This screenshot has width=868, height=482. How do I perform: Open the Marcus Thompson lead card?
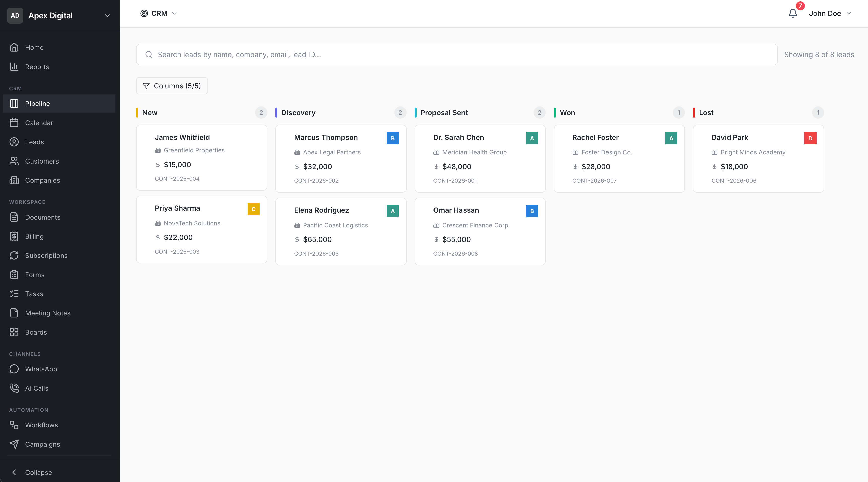[x=341, y=158]
